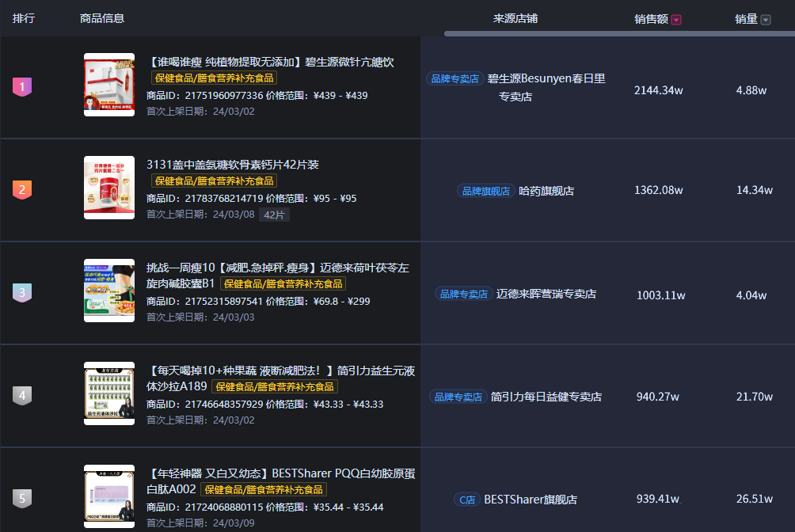Open store 简引力每日益健专卖店
This screenshot has height=532, width=795.
tap(546, 397)
